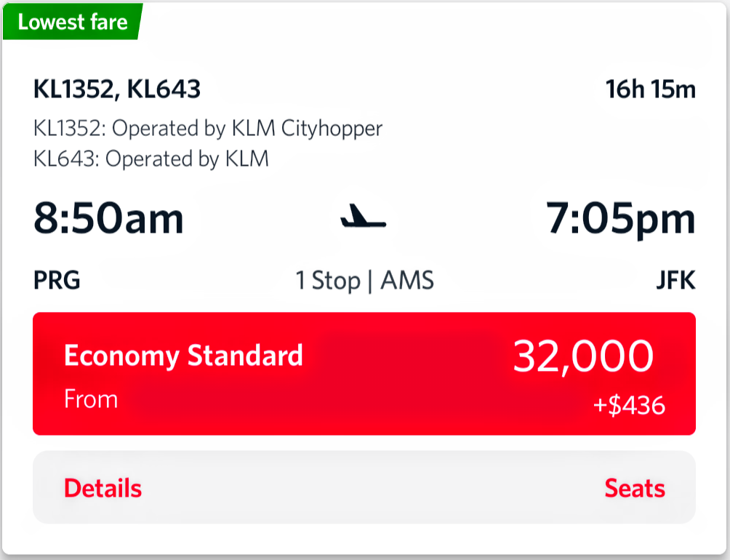The image size is (730, 560).
Task: Click the +$436 taxes amount
Action: [629, 405]
